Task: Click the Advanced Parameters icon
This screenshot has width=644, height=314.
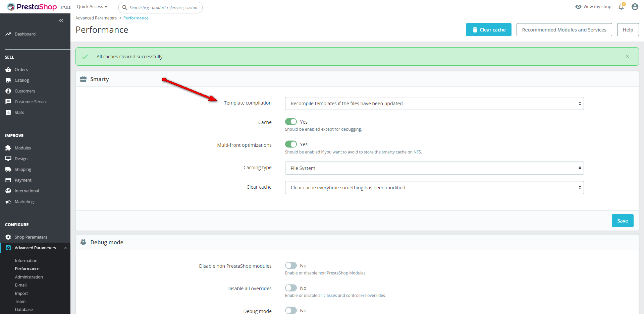Action: point(8,248)
